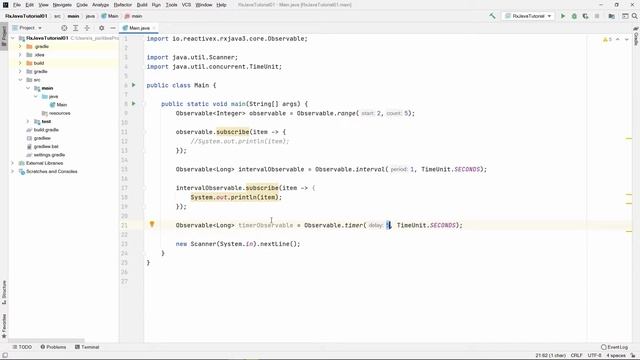This screenshot has height=360, width=640.
Task: Open the Navigate menu
Action: click(62, 5)
